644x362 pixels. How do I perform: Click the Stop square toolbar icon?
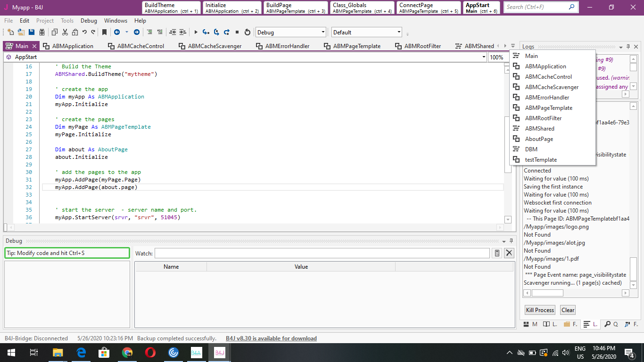[x=237, y=32]
